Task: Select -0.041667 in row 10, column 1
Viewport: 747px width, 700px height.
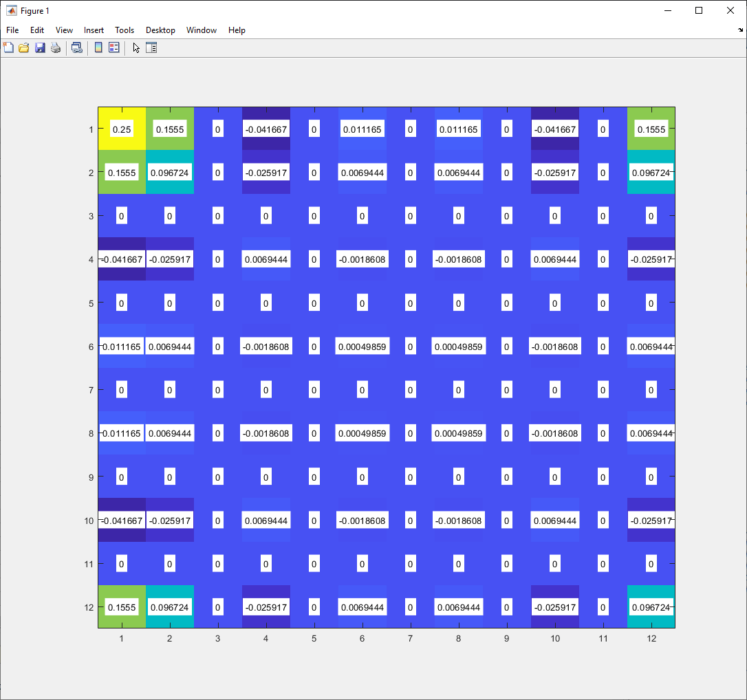Action: click(x=122, y=521)
